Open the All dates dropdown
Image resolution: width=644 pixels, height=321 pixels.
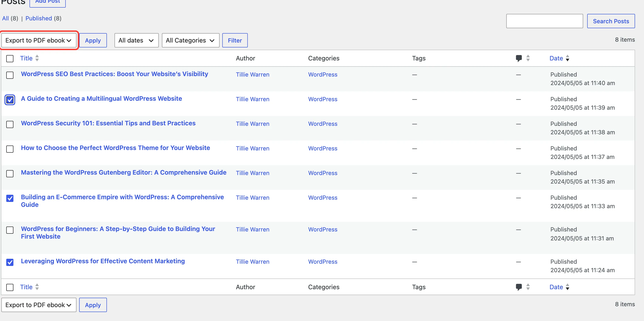click(136, 40)
